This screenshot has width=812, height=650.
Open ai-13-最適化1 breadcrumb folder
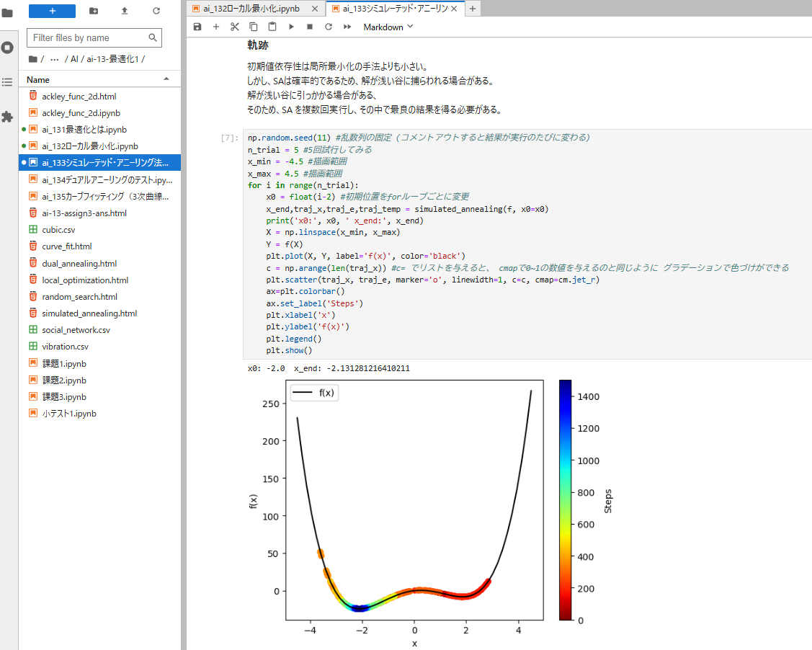pos(112,59)
